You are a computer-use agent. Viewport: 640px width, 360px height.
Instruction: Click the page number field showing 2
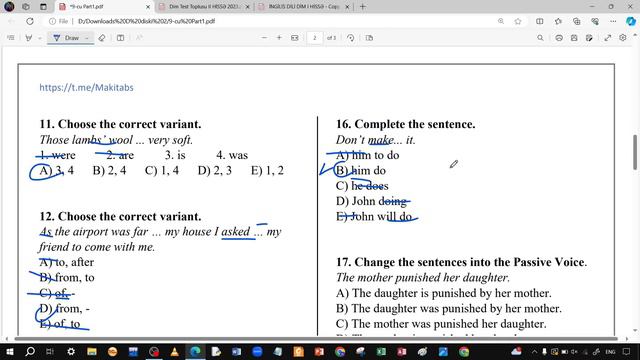(x=315, y=38)
